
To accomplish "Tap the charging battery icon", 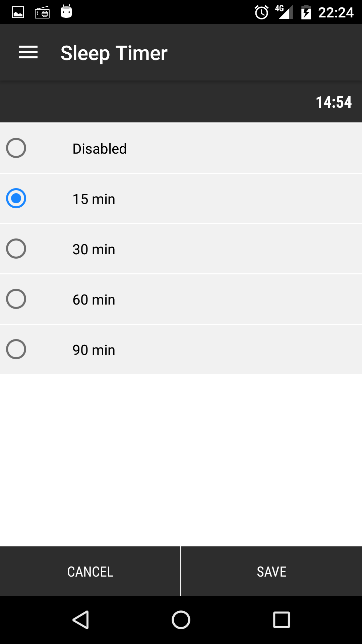I will coord(306,12).
